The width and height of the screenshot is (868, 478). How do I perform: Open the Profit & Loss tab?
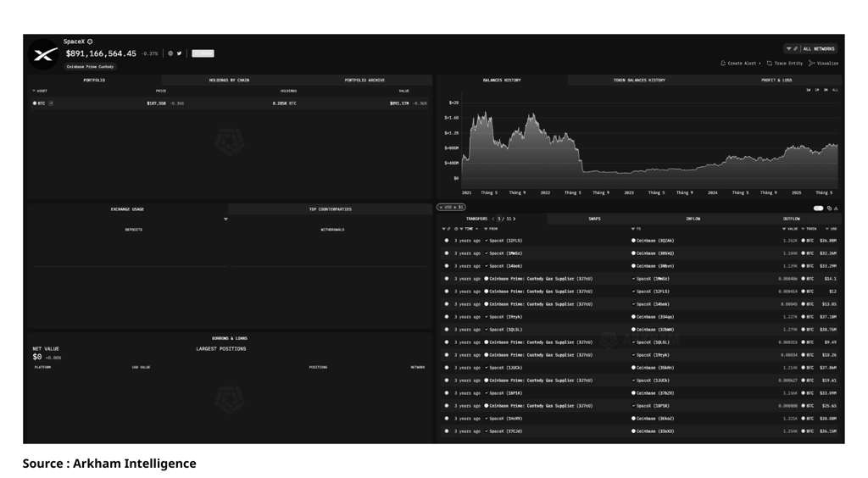(776, 81)
